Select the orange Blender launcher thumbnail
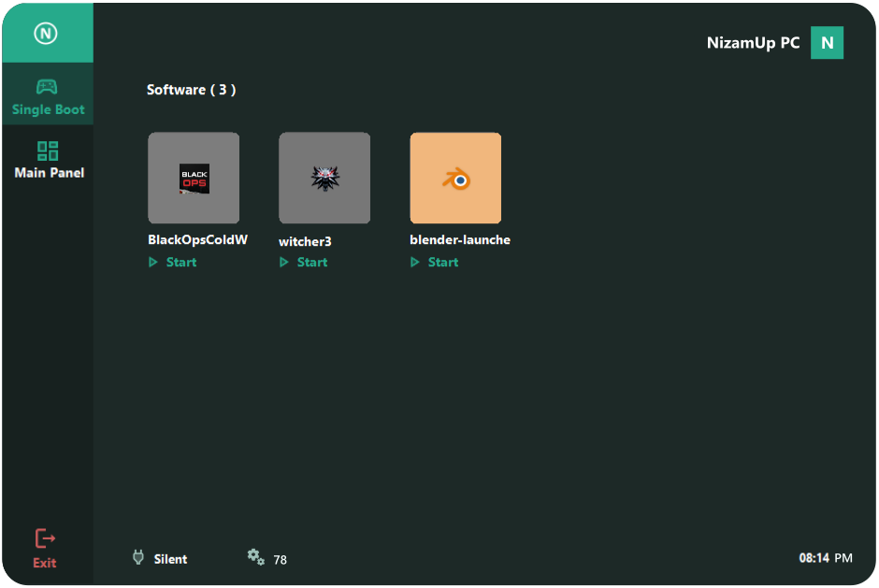Screen dimensions: 879x588 pyautogui.click(x=455, y=179)
